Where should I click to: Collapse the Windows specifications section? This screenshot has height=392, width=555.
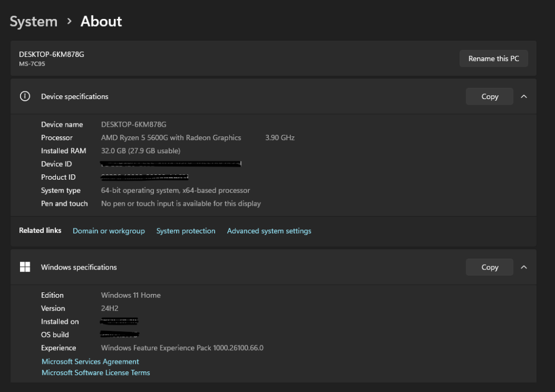(x=524, y=267)
